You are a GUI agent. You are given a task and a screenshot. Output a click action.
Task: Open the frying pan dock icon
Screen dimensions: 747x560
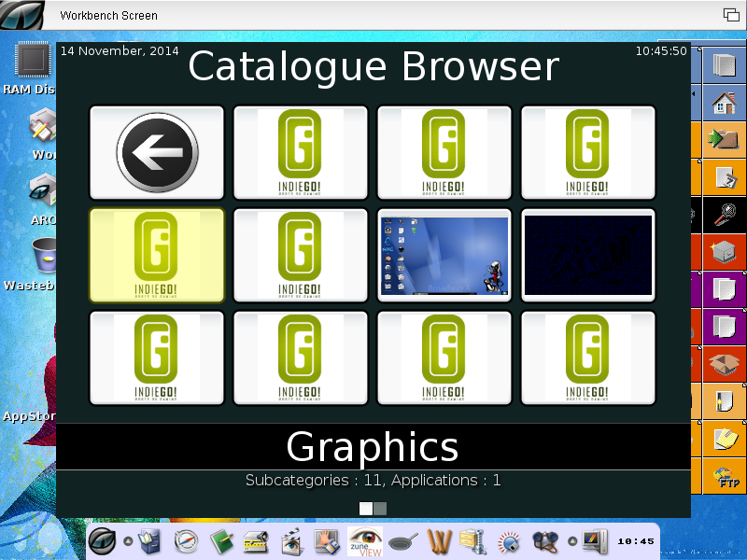403,541
